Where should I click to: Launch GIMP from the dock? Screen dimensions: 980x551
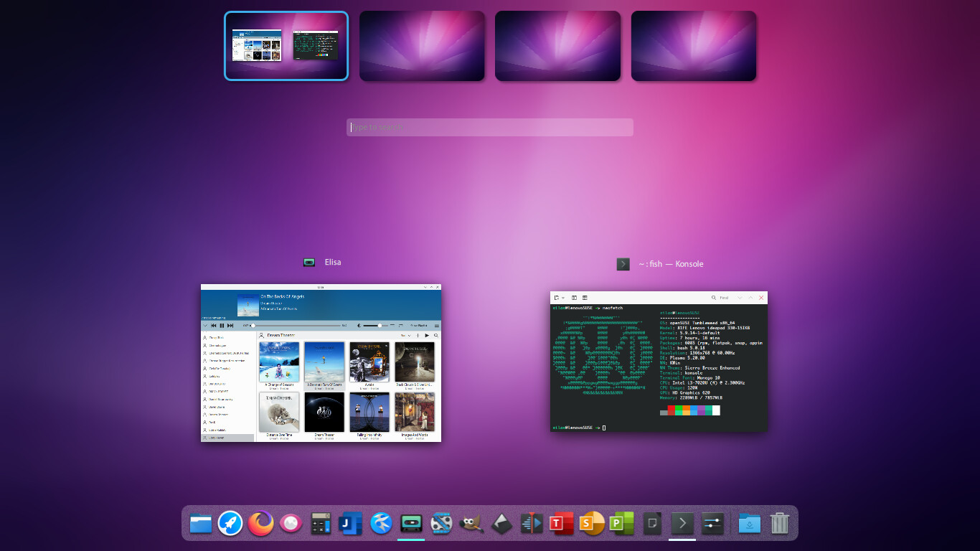point(471,523)
